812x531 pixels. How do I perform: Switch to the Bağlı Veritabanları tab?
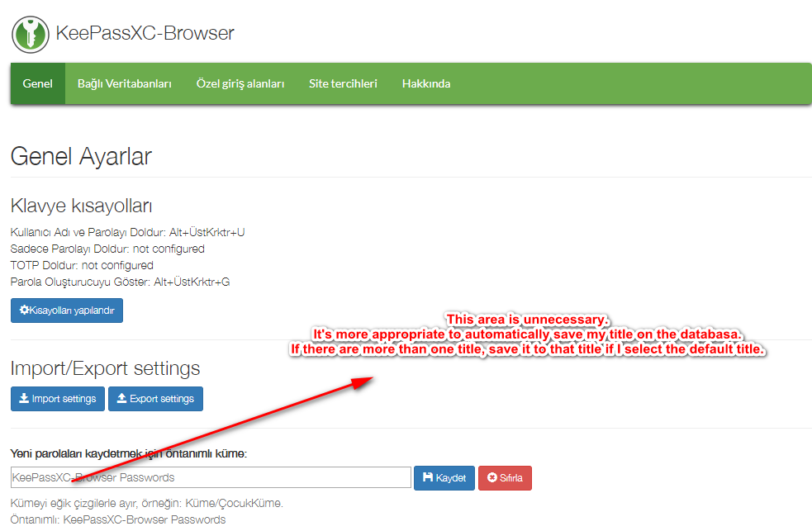click(x=124, y=83)
